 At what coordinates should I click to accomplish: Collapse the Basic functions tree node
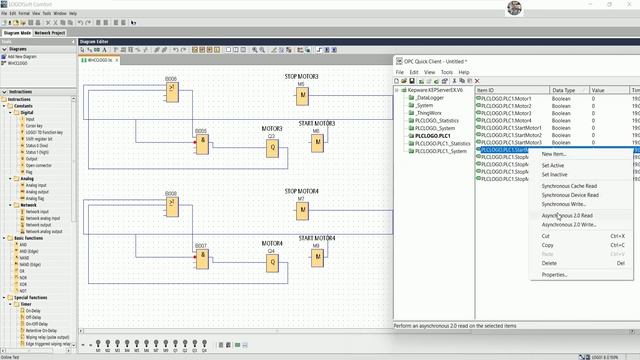point(4,238)
